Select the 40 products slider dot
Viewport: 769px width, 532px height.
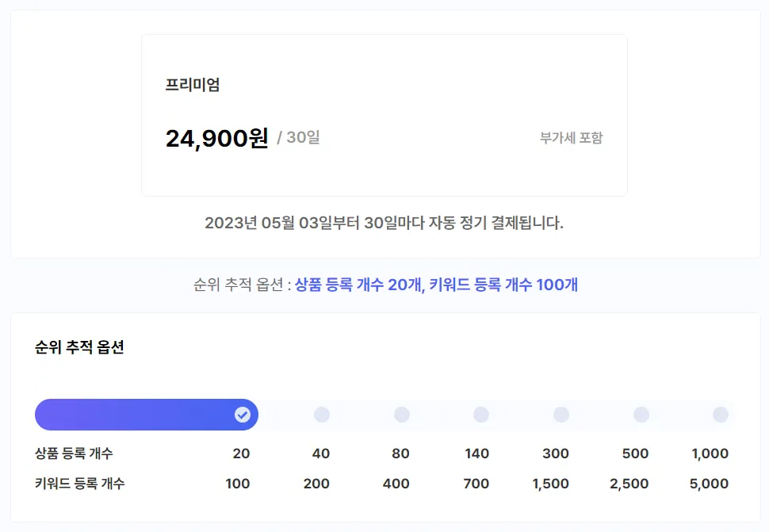(322, 415)
